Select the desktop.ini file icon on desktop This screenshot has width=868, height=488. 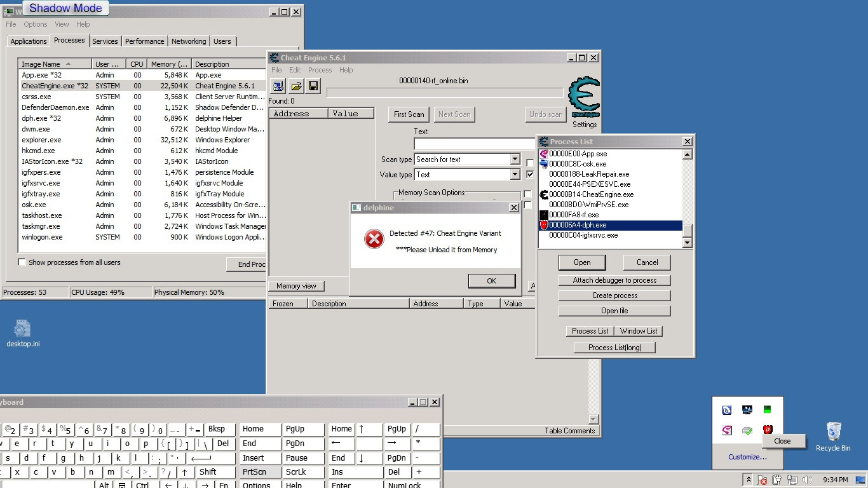(23, 334)
